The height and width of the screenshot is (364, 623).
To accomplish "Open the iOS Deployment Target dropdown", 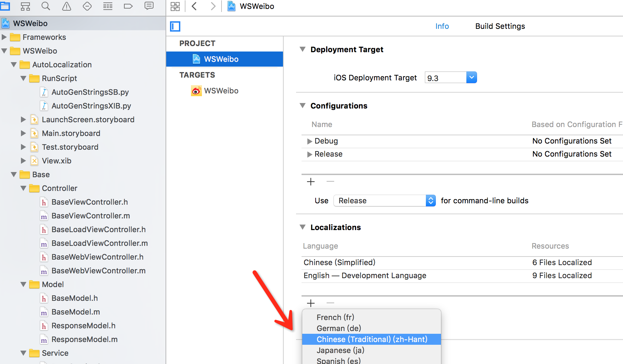I will click(x=472, y=78).
